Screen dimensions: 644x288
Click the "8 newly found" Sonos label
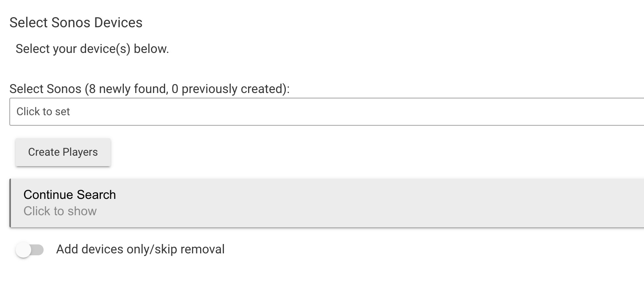tap(150, 89)
